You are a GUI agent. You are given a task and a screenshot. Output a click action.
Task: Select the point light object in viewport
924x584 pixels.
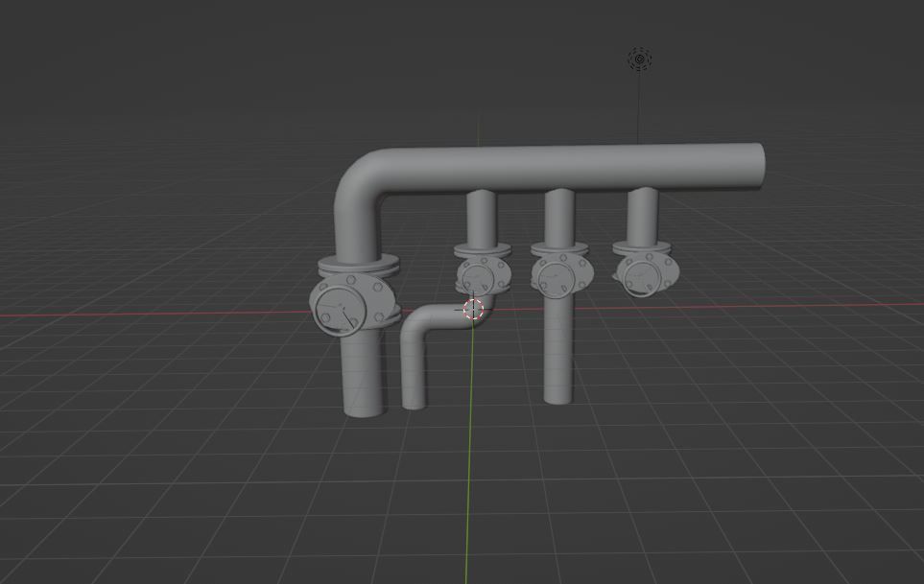(x=639, y=59)
